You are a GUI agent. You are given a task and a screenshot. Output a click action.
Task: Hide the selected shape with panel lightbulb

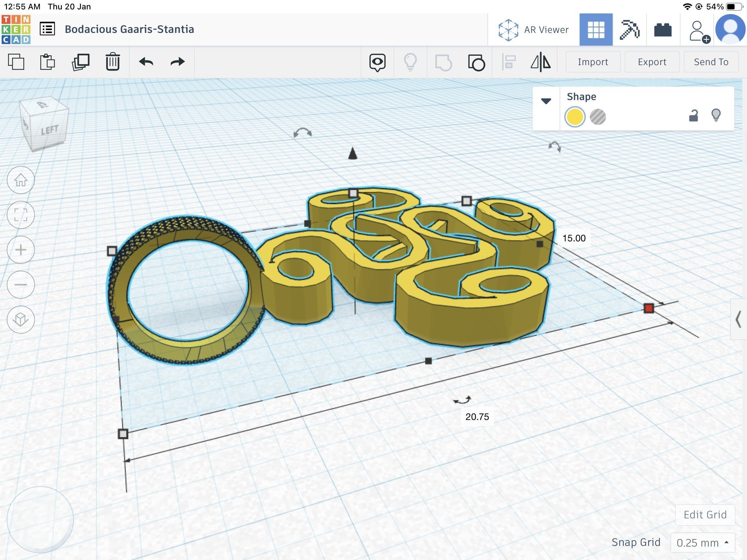716,115
